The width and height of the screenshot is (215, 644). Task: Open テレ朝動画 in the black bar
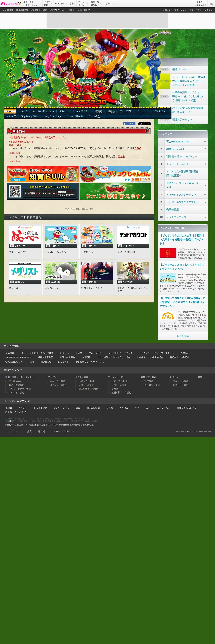point(8,10)
